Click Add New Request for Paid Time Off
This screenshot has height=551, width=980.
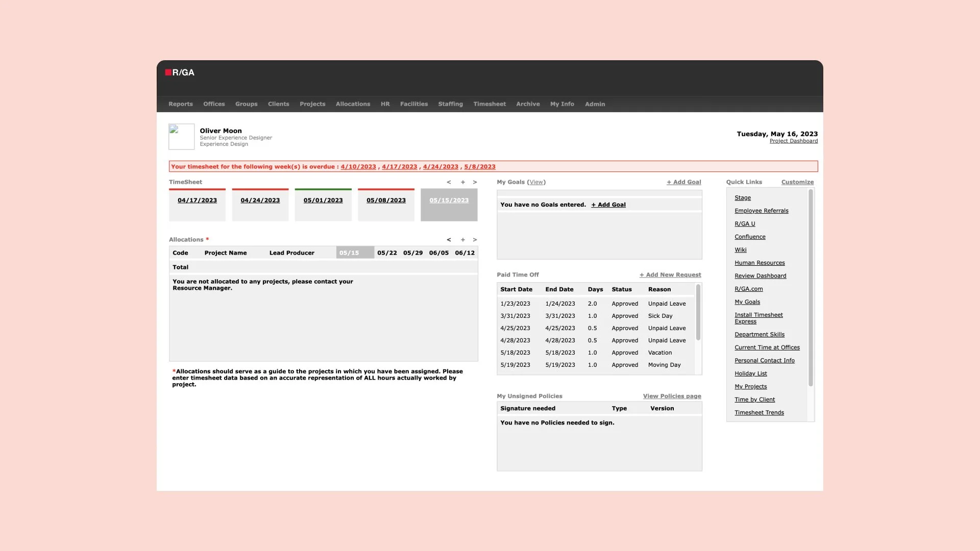[670, 275]
